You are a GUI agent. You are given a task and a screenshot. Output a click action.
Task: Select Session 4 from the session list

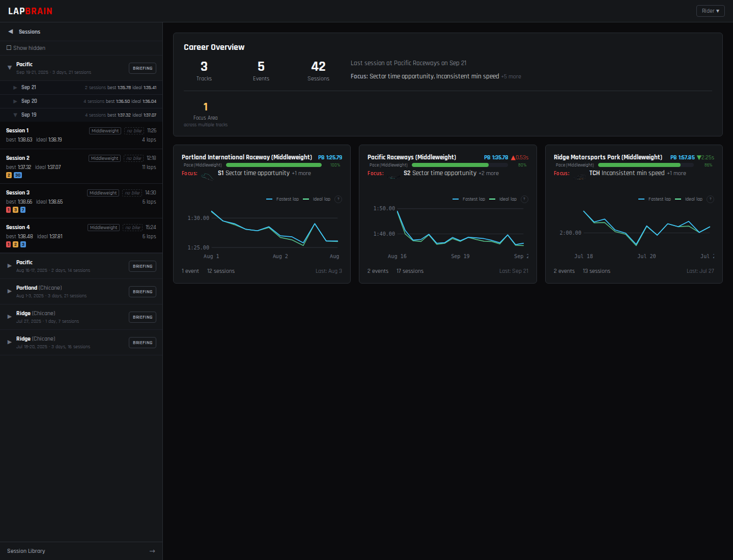point(81,236)
